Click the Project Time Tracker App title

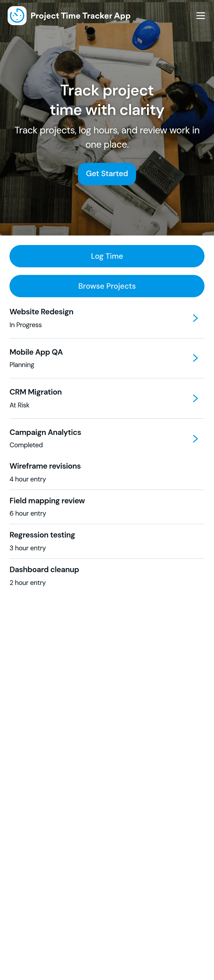(x=80, y=16)
